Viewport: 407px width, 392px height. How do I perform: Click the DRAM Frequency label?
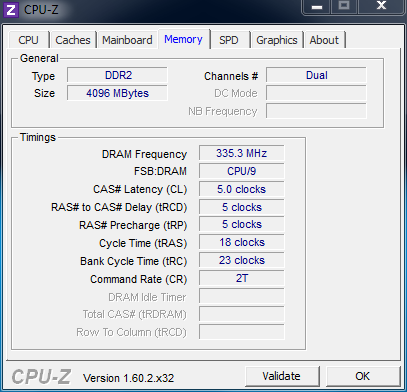pyautogui.click(x=144, y=154)
